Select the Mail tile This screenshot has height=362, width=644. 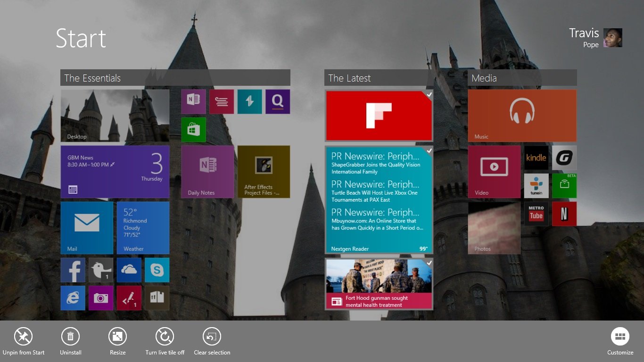87,228
